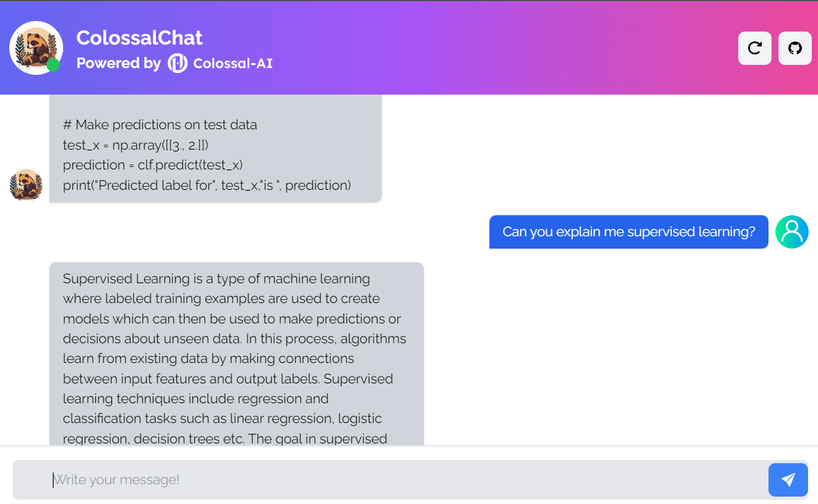Click the 'Powered by' label

[x=118, y=62]
